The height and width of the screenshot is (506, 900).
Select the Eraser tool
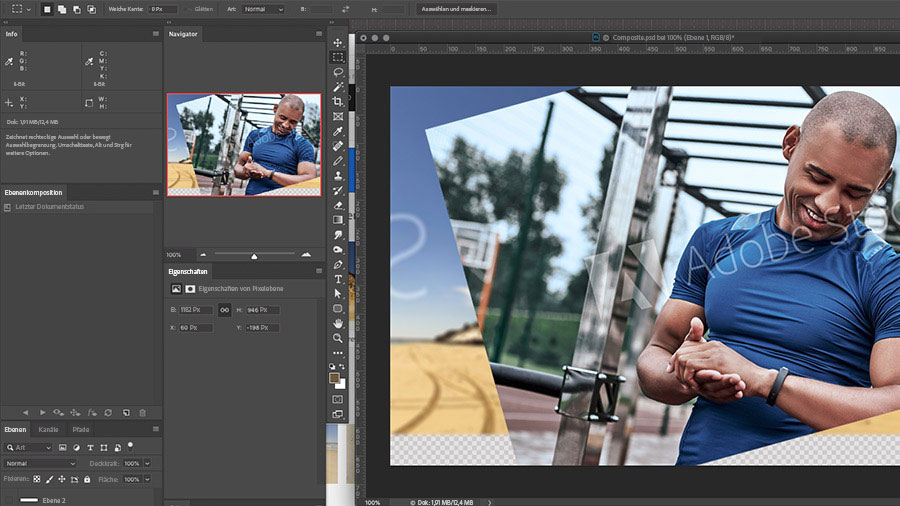coord(338,205)
